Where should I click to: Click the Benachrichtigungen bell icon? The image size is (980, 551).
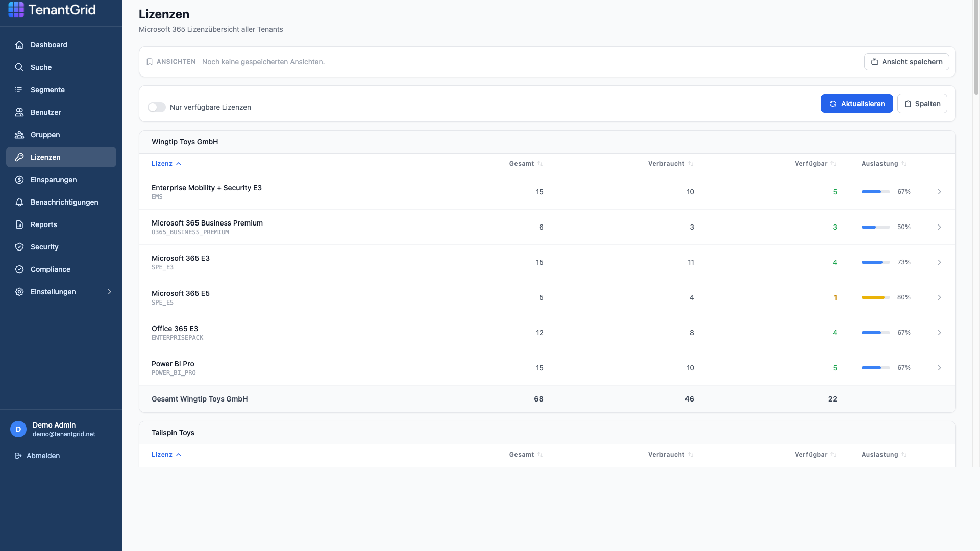pos(19,202)
